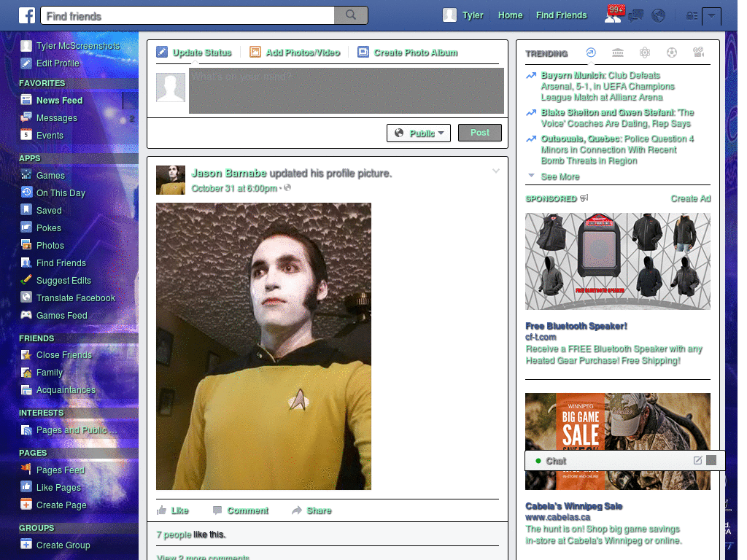Select the Politics trending icon

coord(618,52)
